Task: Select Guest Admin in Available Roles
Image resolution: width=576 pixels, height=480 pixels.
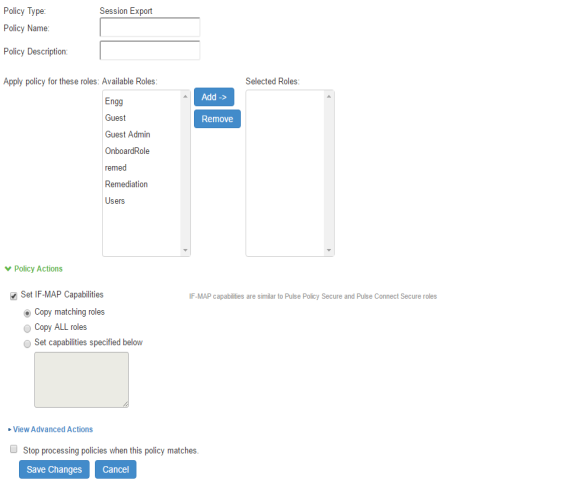Action: pos(127,134)
